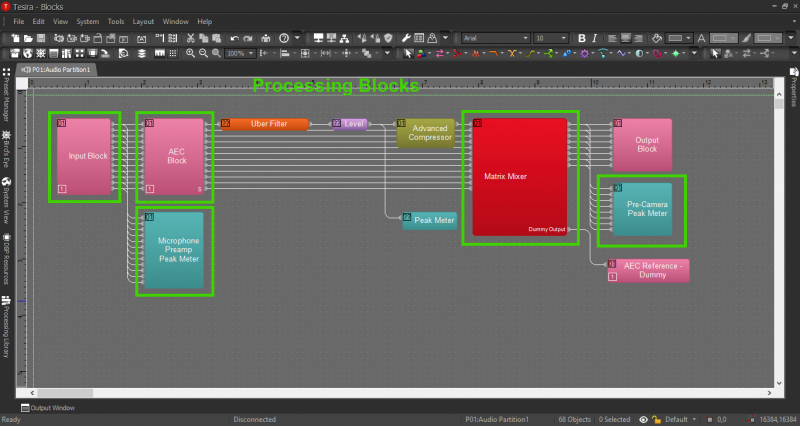
Task: Click the paint bucket fill icon
Action: 657,38
